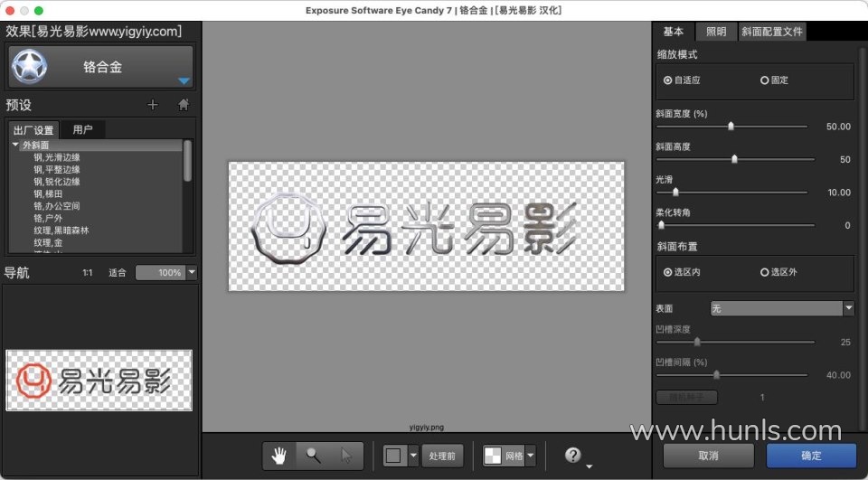Click the 光滑 value 10.00

pos(839,193)
